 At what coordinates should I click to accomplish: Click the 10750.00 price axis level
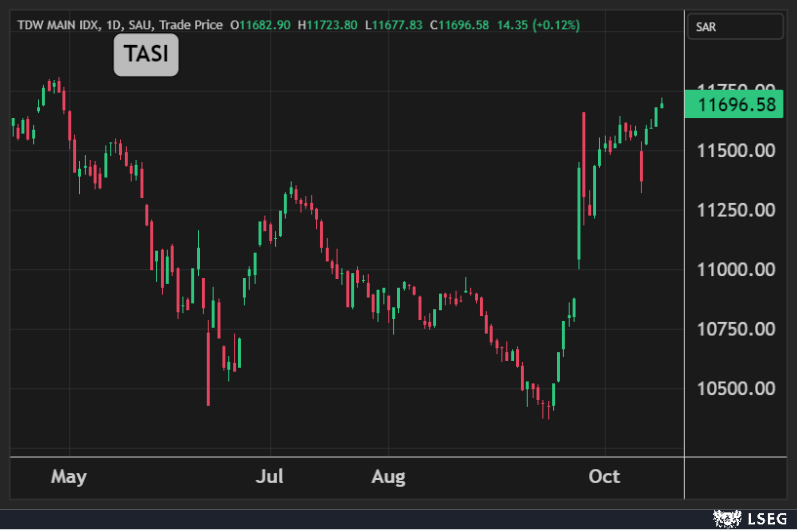coord(736,329)
